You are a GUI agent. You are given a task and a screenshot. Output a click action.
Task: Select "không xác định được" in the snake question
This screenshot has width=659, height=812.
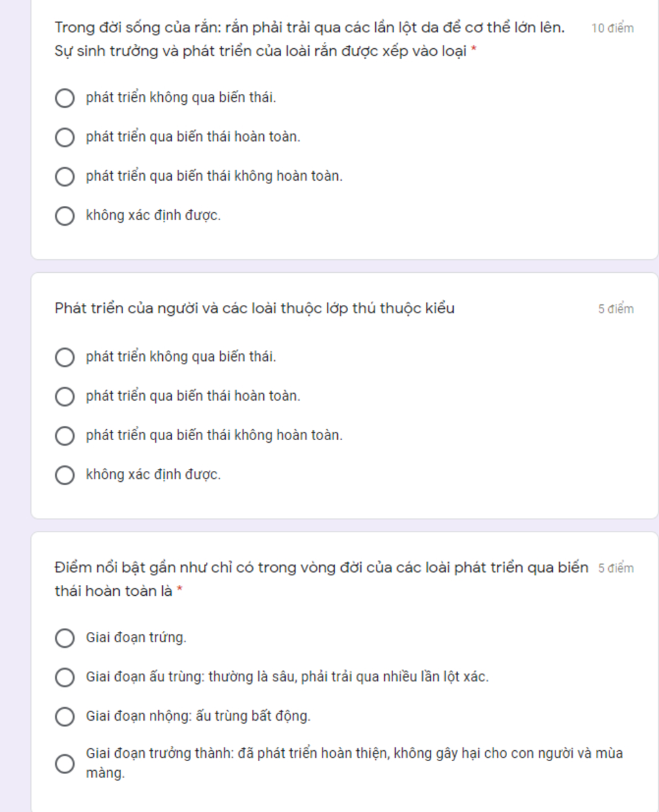pos(64,216)
